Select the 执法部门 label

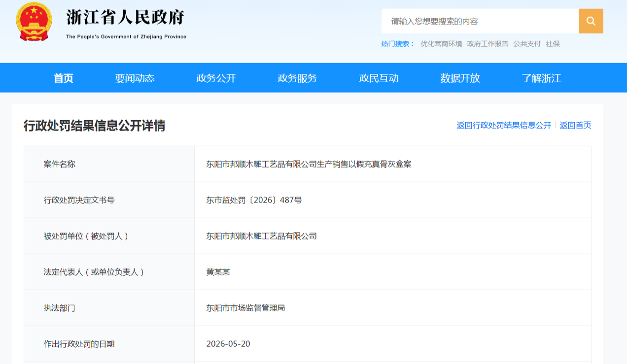60,308
